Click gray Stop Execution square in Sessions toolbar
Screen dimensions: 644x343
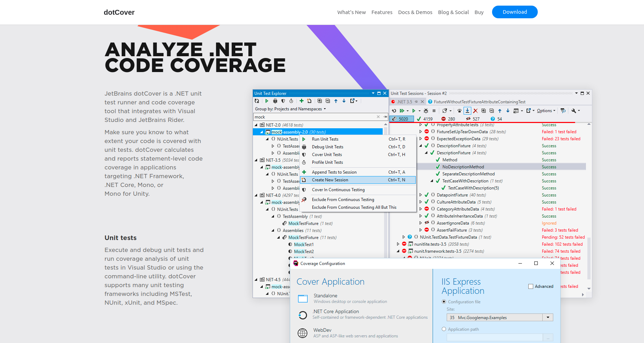click(434, 111)
